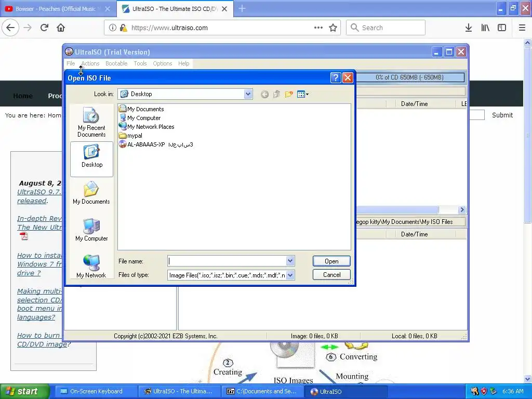Select Desktop in the places bar
Screen dimensions: 532x399
click(91, 159)
